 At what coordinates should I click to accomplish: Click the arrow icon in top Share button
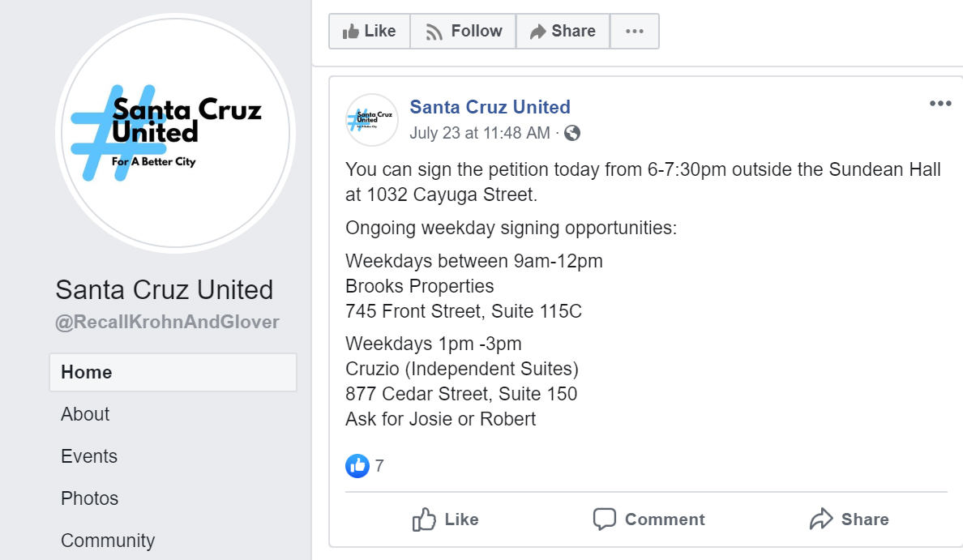tap(537, 32)
